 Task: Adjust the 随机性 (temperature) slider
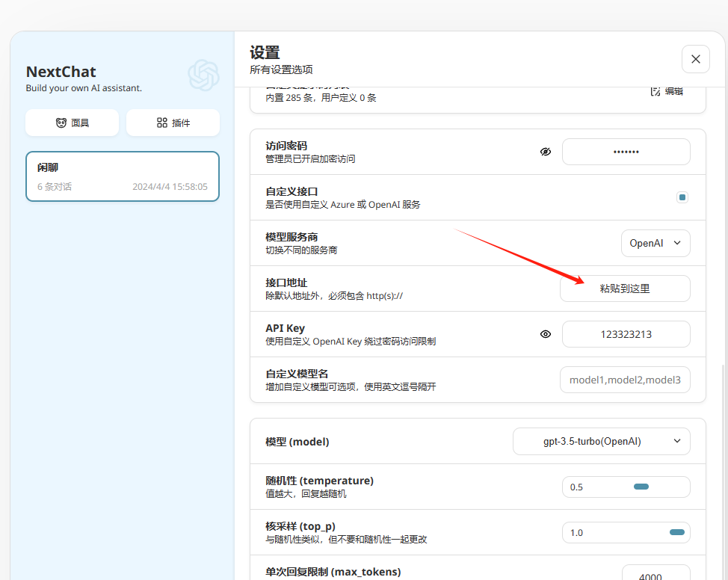641,487
